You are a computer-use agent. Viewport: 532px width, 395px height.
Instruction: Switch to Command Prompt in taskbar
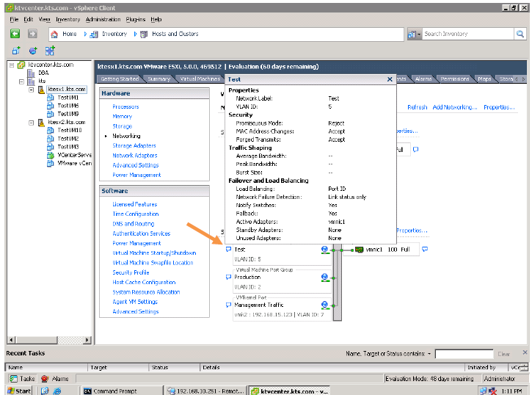click(x=121, y=391)
